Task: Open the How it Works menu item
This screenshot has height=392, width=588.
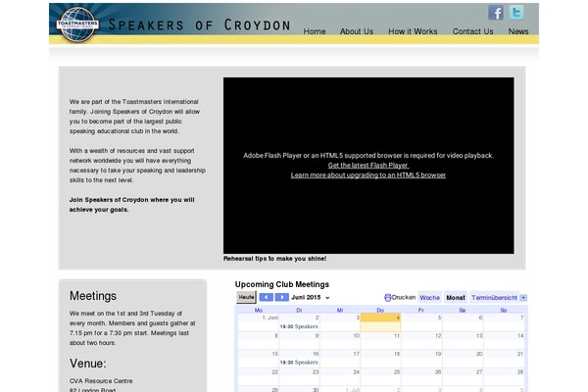Action: [x=413, y=31]
